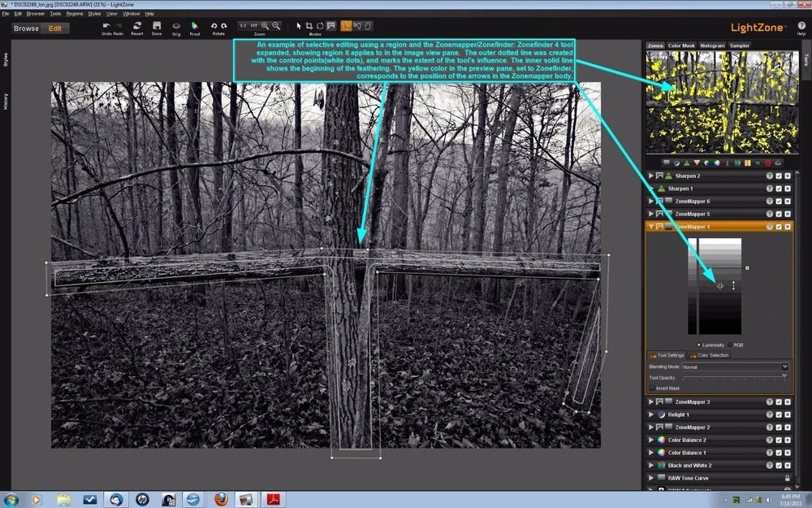Select the Rotate tool in Modes section
Viewport: 812px width, 508px height.
[x=320, y=25]
